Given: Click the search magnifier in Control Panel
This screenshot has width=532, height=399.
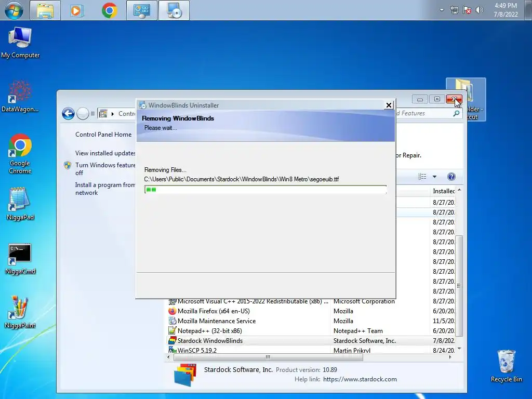Looking at the screenshot, I should click(456, 113).
